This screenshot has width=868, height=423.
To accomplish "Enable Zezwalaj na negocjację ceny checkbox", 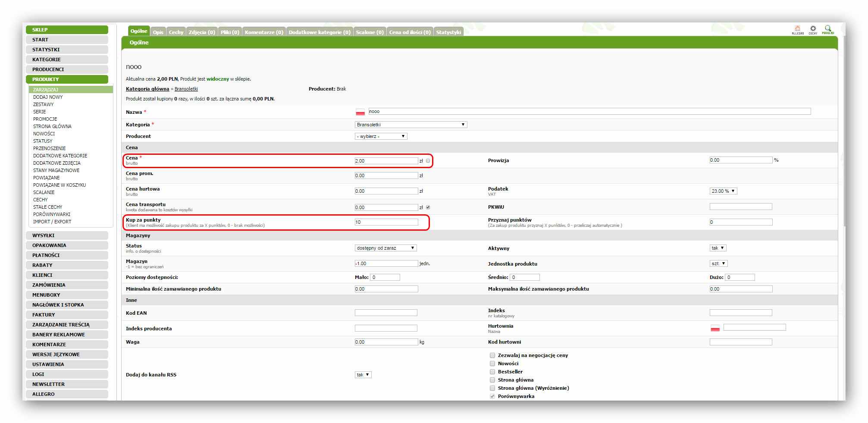I will click(x=492, y=355).
